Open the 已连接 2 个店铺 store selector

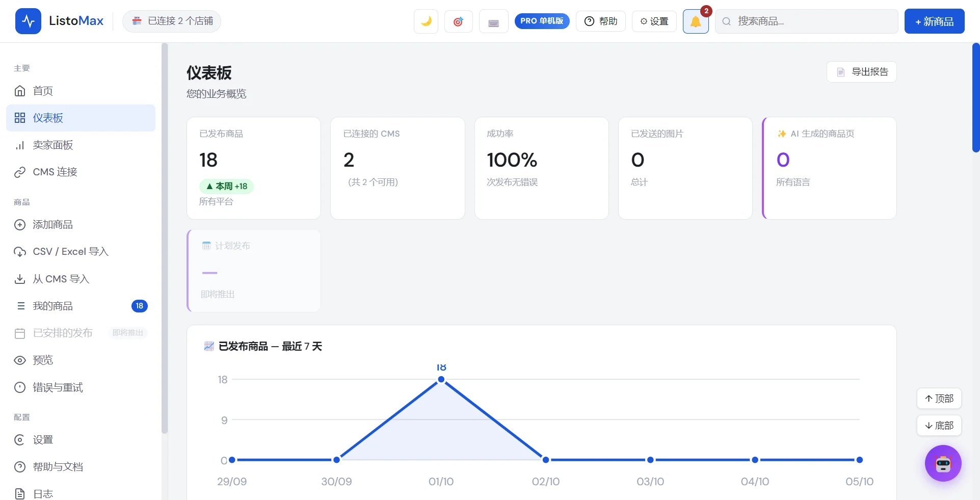[x=172, y=21]
